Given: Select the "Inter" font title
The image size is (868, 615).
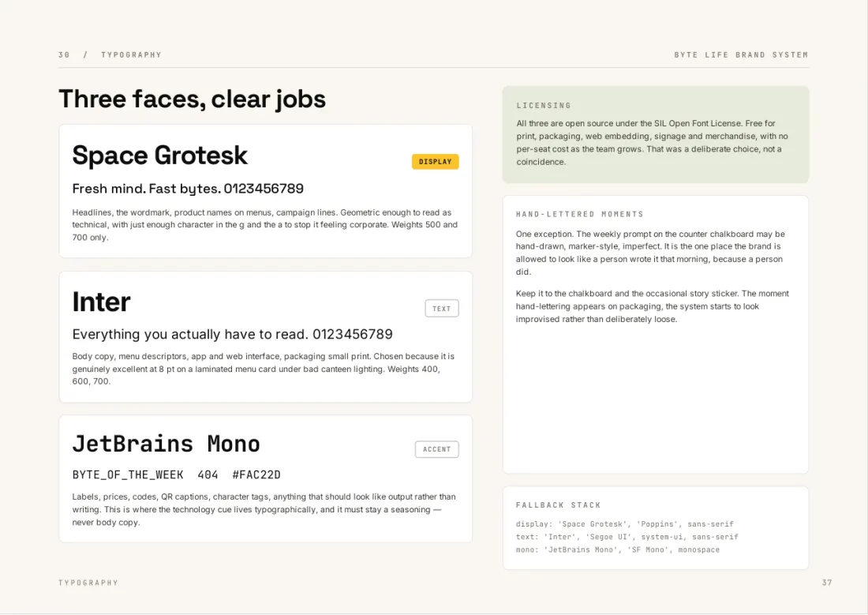Looking at the screenshot, I should [101, 302].
